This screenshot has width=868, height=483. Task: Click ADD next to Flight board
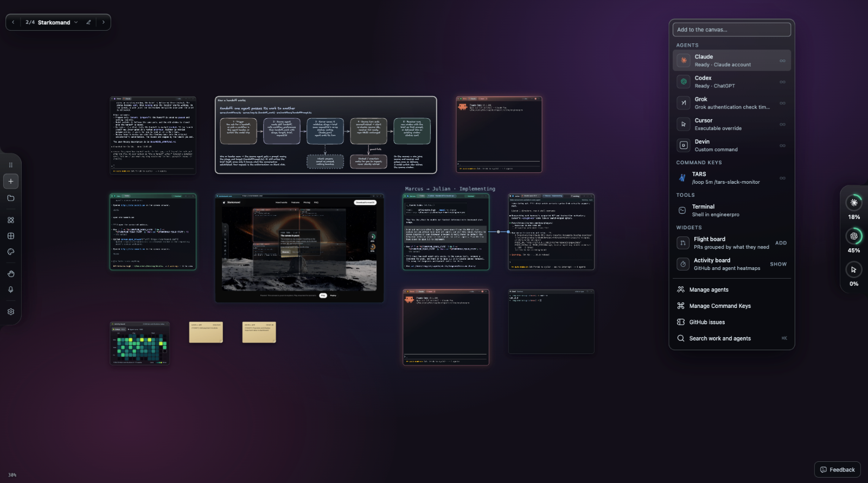[781, 243]
